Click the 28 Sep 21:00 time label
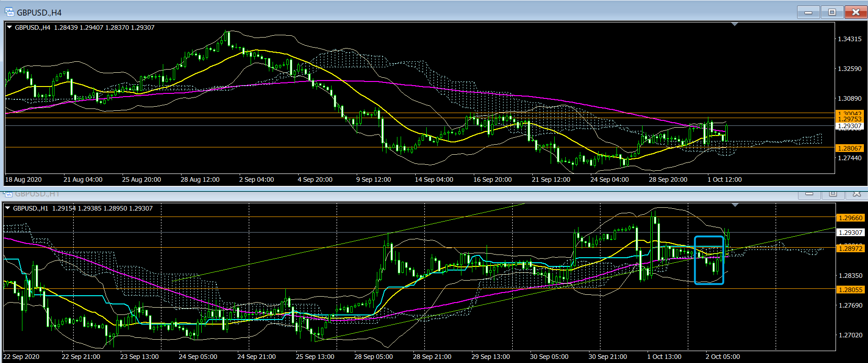The width and height of the screenshot is (868, 363). coord(432,357)
